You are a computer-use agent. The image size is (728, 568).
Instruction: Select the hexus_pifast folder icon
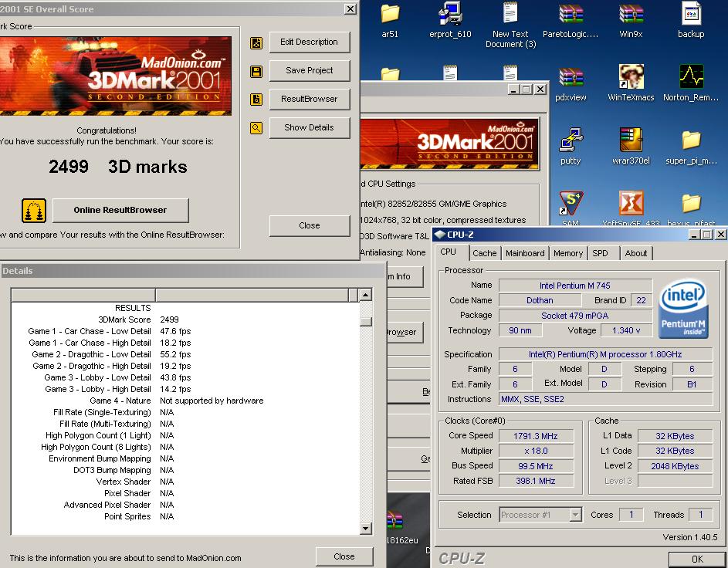(x=691, y=203)
